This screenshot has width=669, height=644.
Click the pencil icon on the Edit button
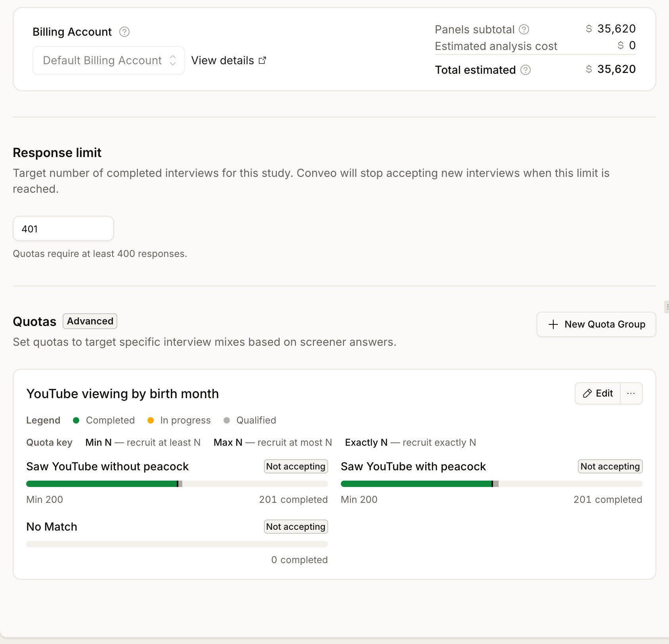587,393
